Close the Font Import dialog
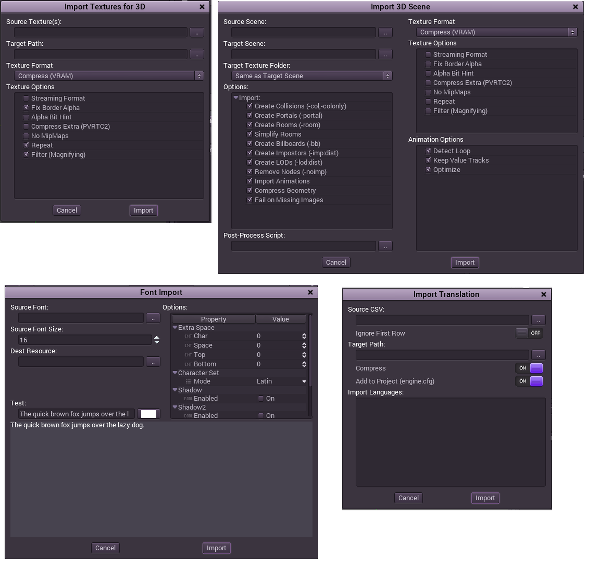Viewport: 600px width, 569px height. [x=310, y=292]
